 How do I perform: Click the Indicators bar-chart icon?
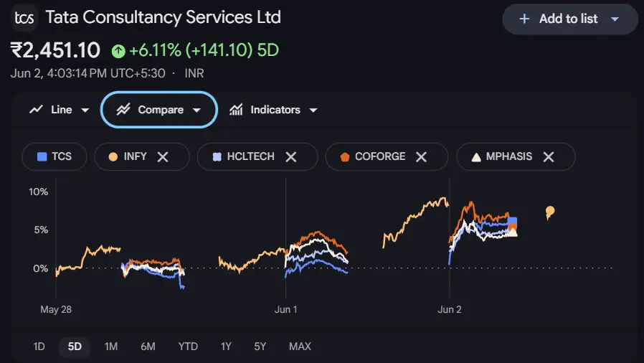pos(236,109)
